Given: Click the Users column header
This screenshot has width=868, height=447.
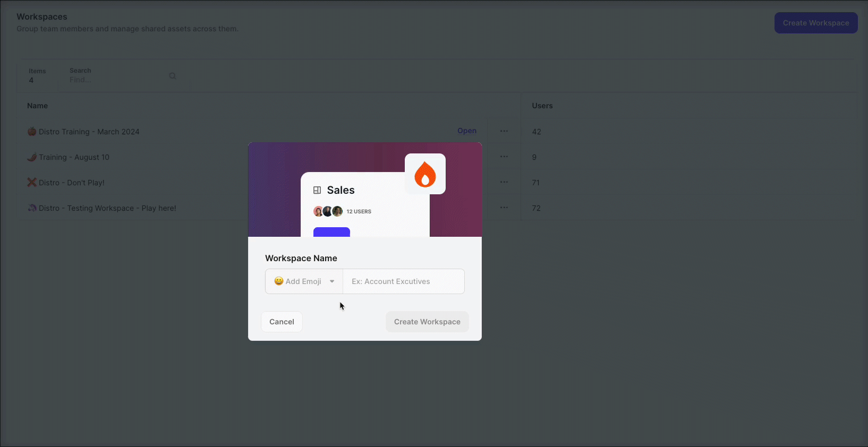Looking at the screenshot, I should point(542,106).
